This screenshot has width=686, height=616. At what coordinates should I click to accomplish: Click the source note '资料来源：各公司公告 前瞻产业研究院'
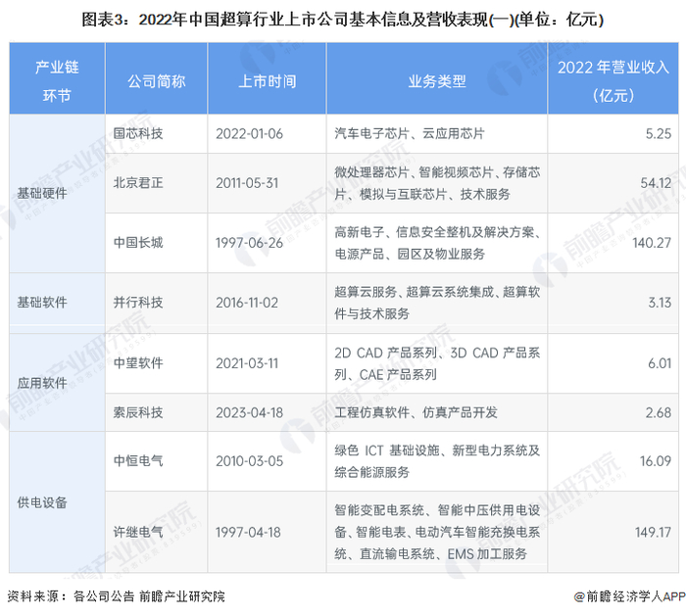[x=116, y=596]
